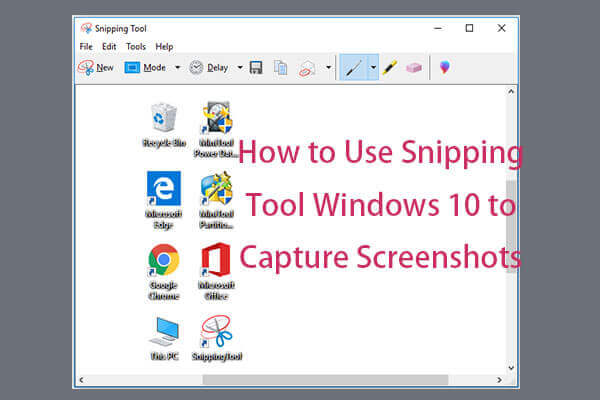The width and height of the screenshot is (600, 400).
Task: Select the pink Eraser tool
Action: (x=414, y=68)
